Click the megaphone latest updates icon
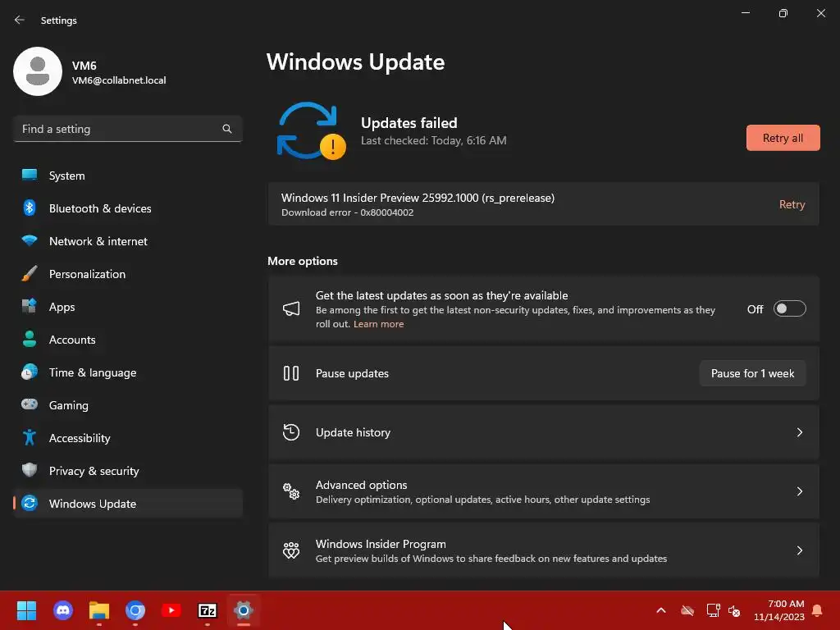The height and width of the screenshot is (630, 840). [x=291, y=308]
